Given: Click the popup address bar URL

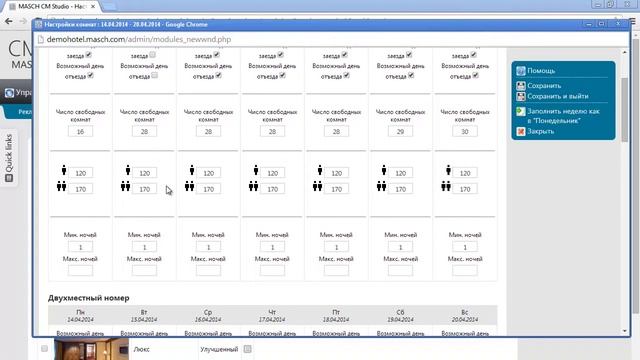Looking at the screenshot, I should point(139,39).
